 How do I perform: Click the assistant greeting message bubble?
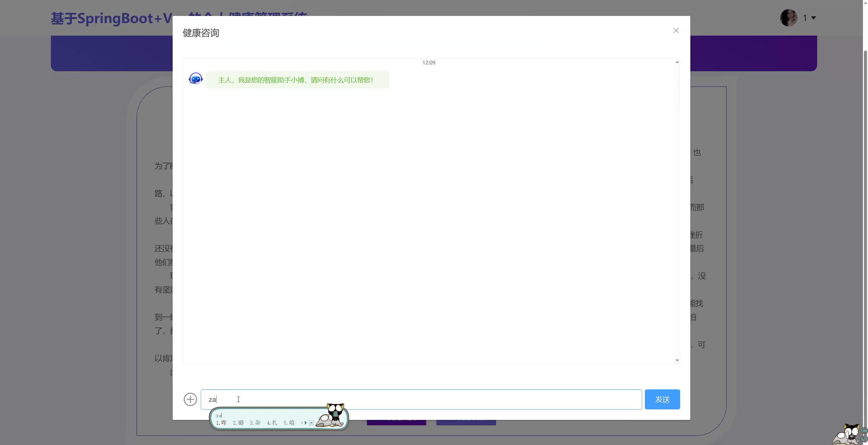pos(297,80)
